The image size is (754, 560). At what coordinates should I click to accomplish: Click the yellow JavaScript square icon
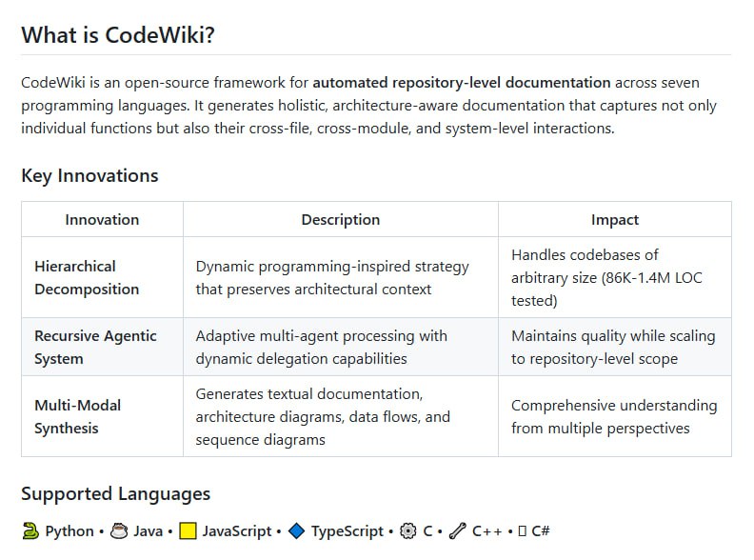[188, 530]
